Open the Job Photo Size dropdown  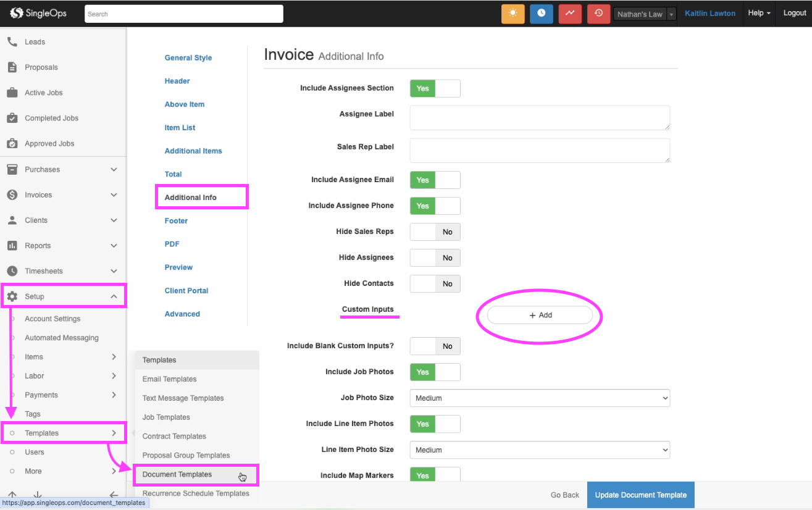[540, 398]
